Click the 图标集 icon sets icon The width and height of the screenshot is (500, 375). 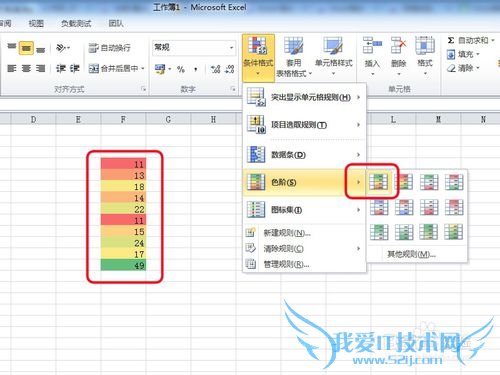pos(256,209)
